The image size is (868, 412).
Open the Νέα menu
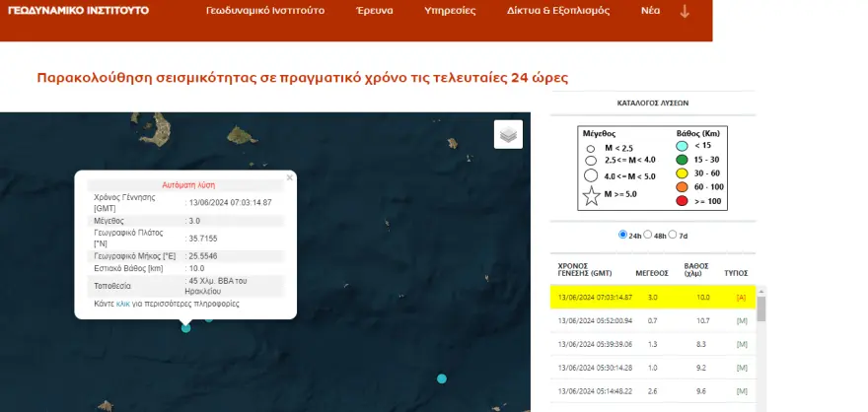[650, 12]
